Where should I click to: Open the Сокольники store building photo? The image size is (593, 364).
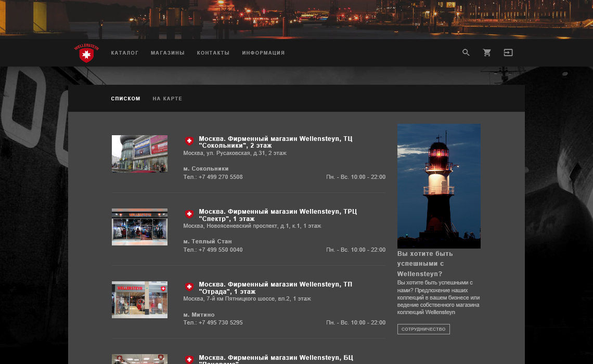click(x=139, y=154)
